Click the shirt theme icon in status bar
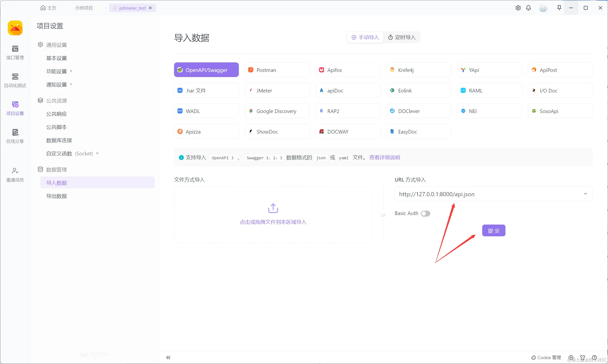The height and width of the screenshot is (364, 608). (x=583, y=357)
